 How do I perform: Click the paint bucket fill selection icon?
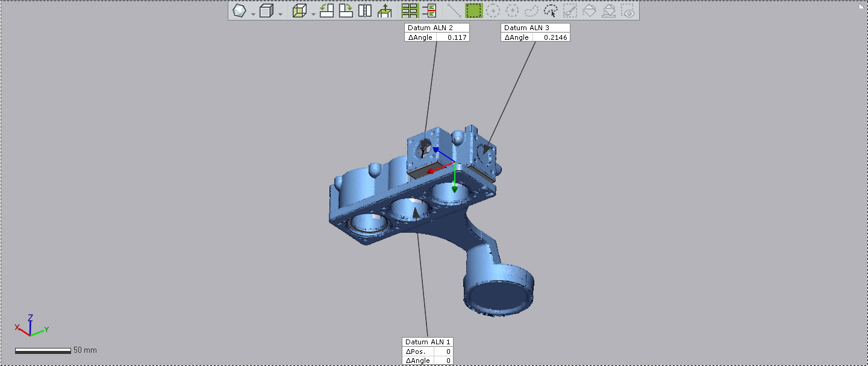590,11
